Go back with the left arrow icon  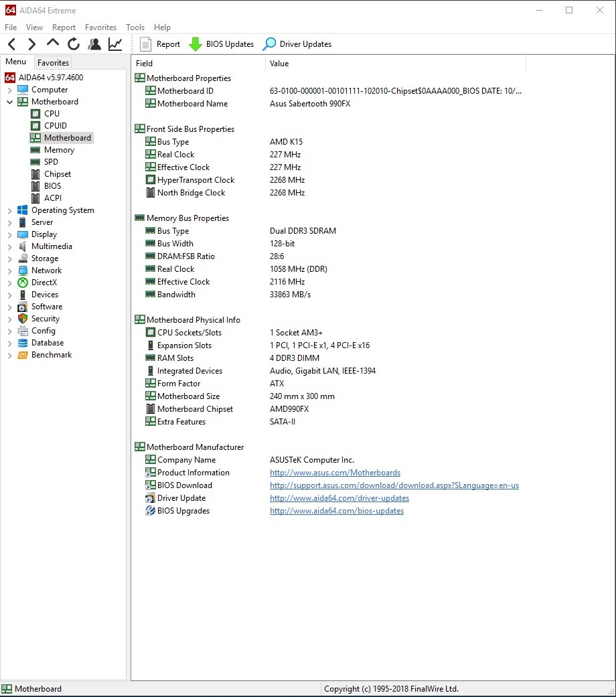point(12,44)
